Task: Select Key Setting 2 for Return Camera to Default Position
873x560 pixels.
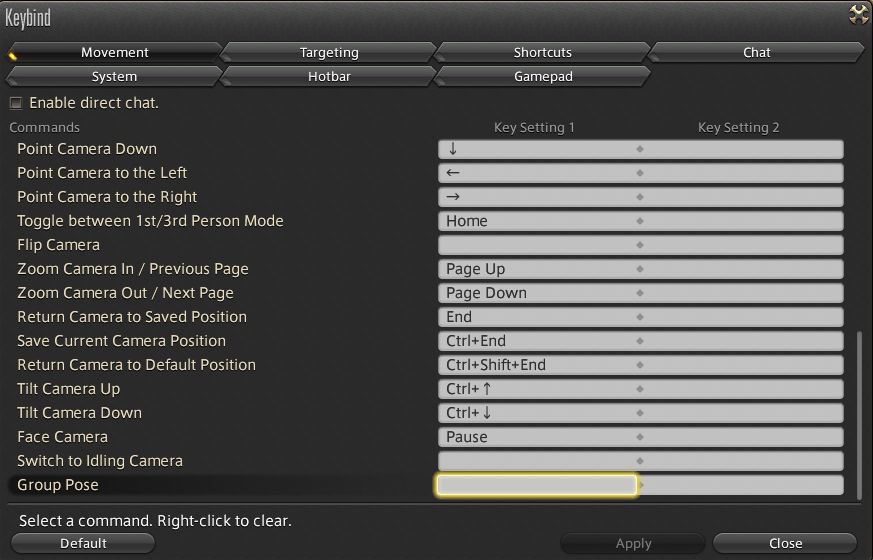Action: pyautogui.click(x=742, y=365)
